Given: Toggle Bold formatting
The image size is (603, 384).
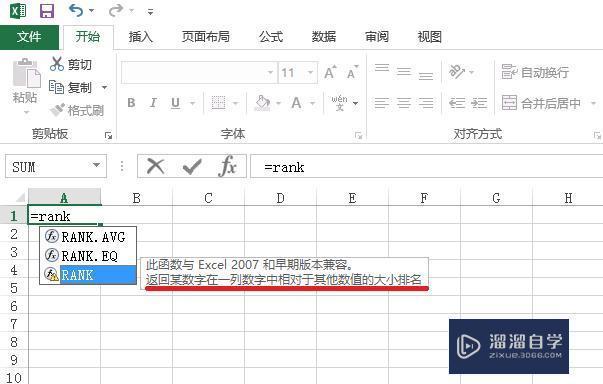Looking at the screenshot, I should click(131, 103).
